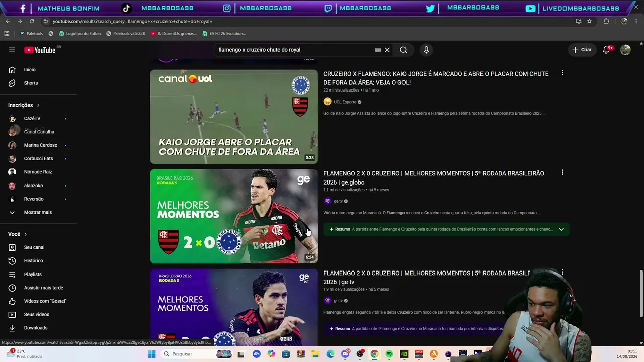The height and width of the screenshot is (362, 644).
Task: Open the YouTube guide hamburger menu
Action: (12, 50)
